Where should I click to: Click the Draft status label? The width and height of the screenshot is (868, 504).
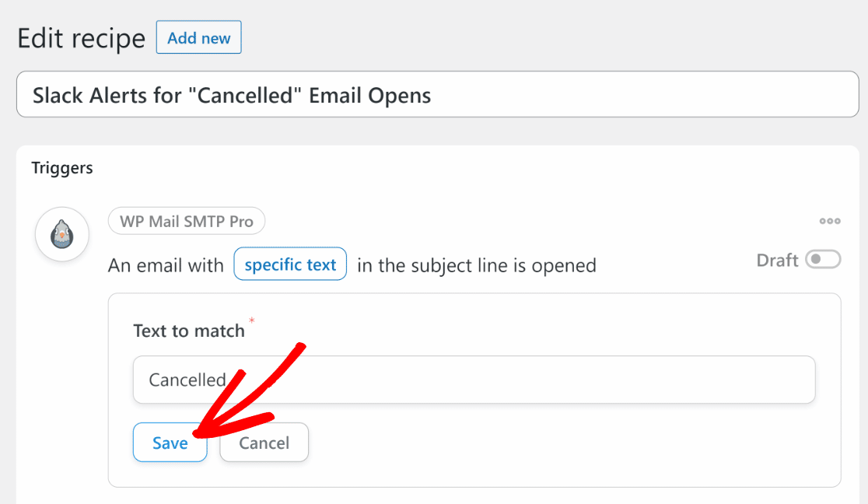click(x=777, y=260)
